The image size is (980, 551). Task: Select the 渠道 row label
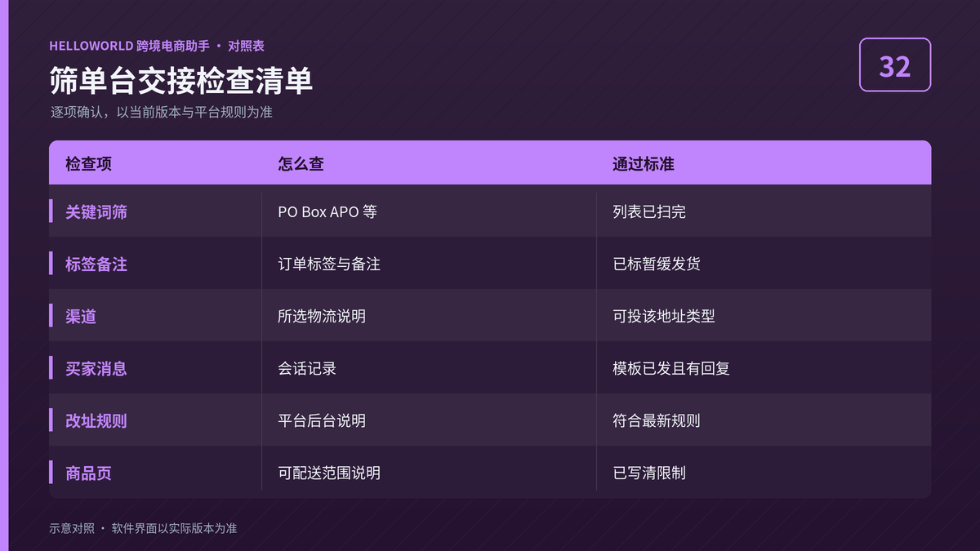81,316
